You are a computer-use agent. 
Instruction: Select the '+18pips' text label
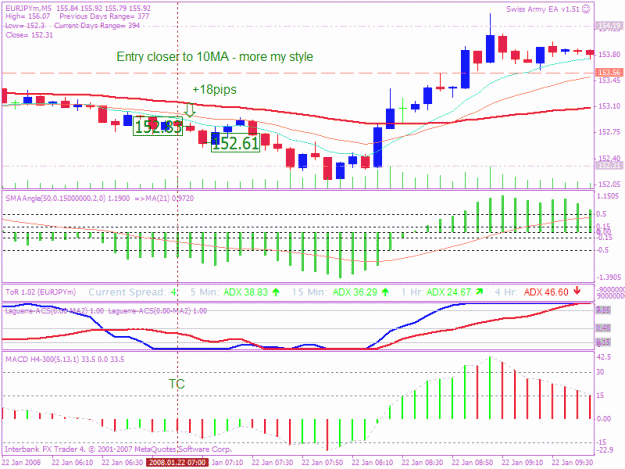[x=214, y=90]
